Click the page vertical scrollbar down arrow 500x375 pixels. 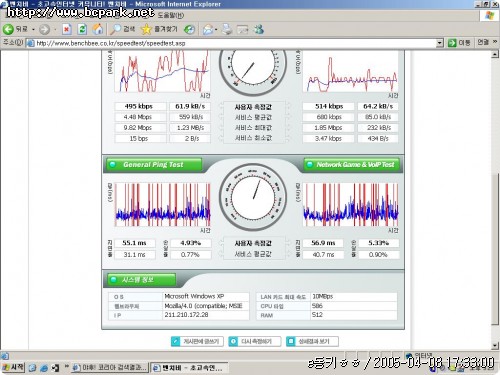pyautogui.click(x=495, y=345)
